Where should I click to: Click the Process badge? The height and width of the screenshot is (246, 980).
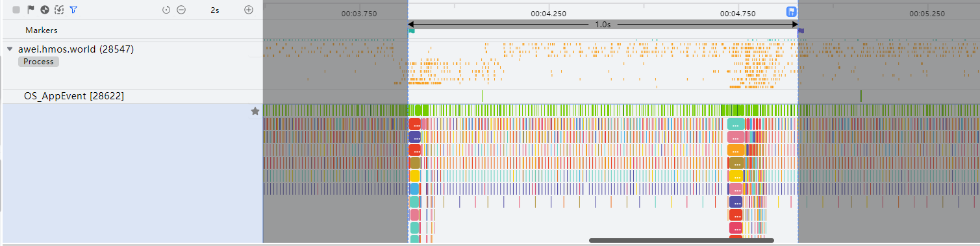(x=38, y=62)
